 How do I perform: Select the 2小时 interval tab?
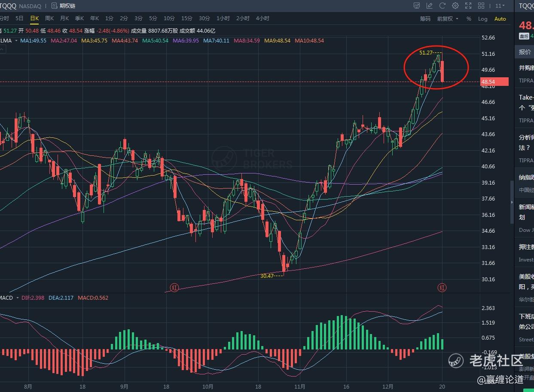coord(243,18)
